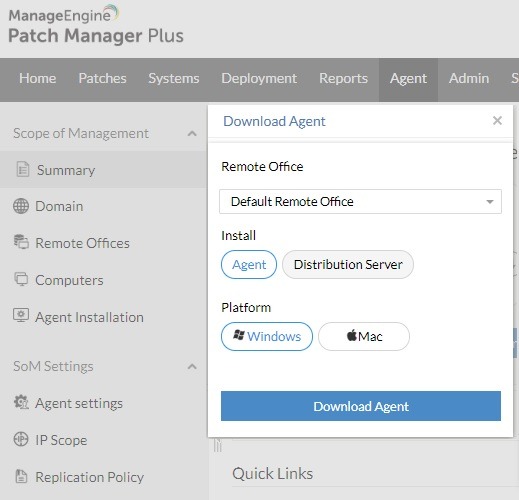Viewport: 519px width, 500px height.
Task: Click the blue Download Agent button
Action: coord(361,406)
